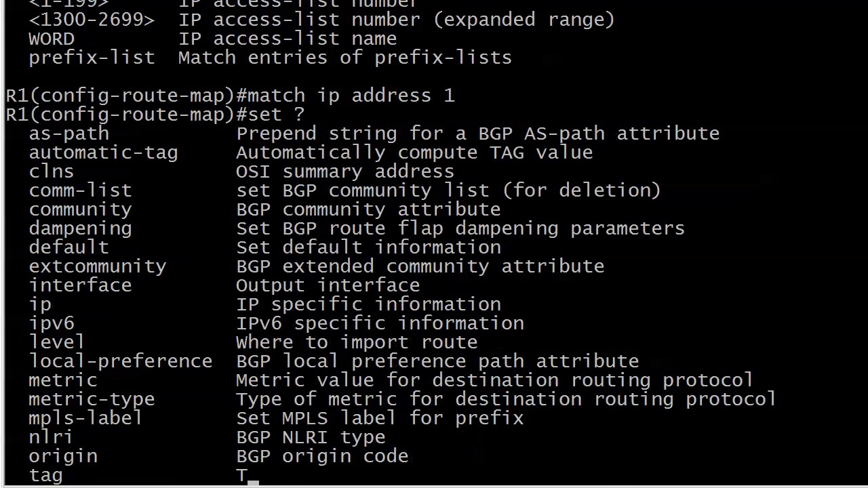Select 'OSI summary address' description
868x488 pixels.
coord(345,171)
